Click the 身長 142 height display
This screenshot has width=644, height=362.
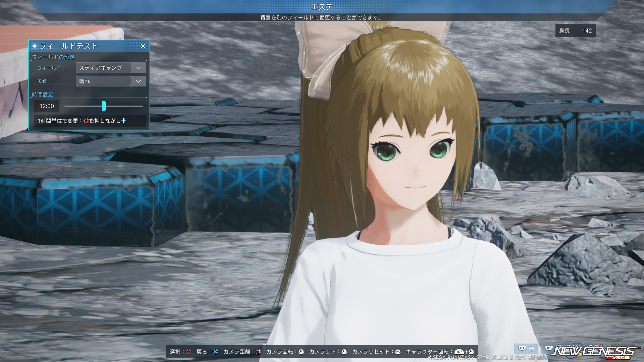tap(575, 31)
